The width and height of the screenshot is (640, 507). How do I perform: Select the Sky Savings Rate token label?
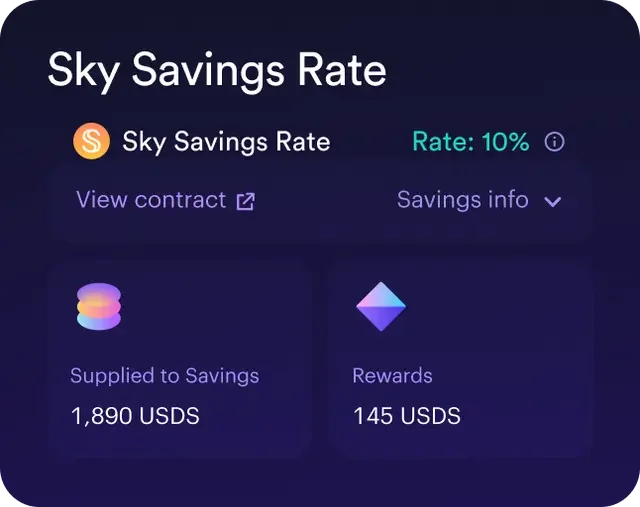226,142
